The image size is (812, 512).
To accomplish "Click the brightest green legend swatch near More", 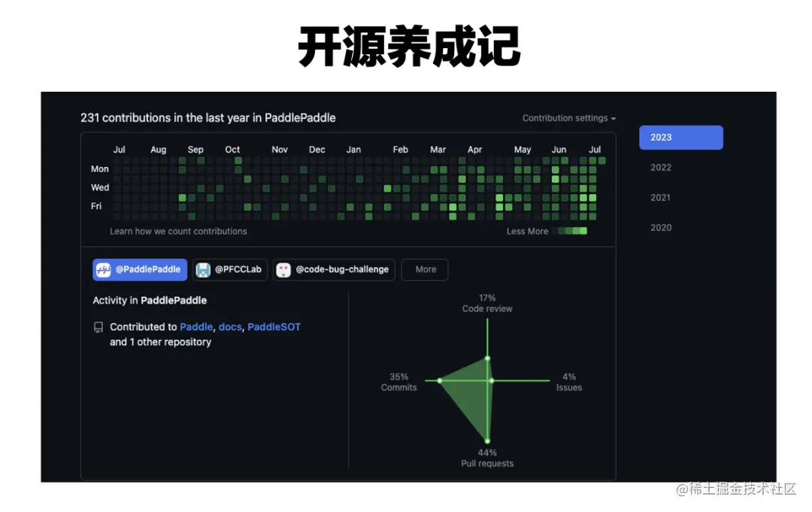I will [x=583, y=231].
